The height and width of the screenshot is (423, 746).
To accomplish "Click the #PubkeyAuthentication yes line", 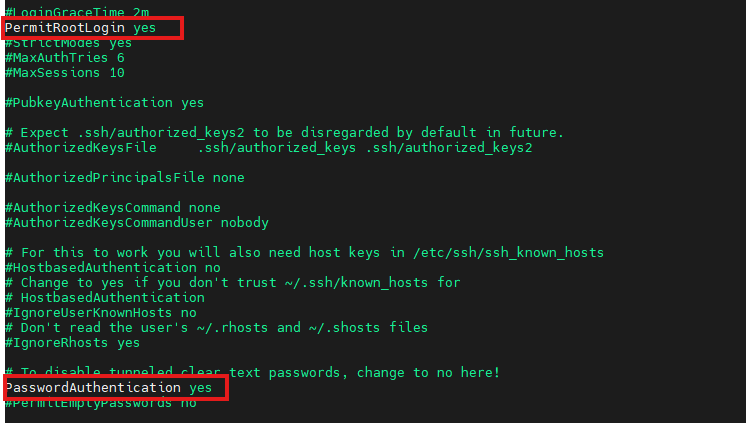I will click(104, 103).
